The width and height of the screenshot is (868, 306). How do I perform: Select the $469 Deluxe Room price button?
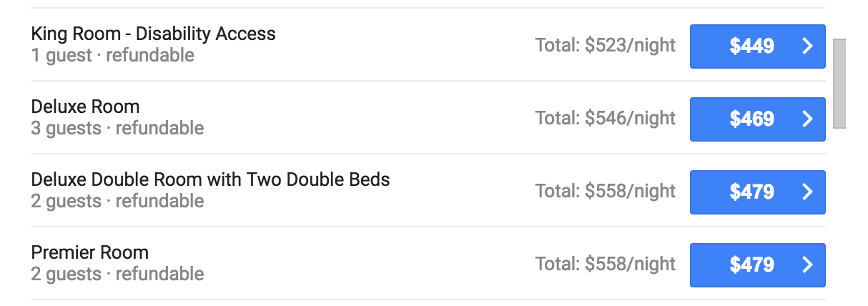751,119
